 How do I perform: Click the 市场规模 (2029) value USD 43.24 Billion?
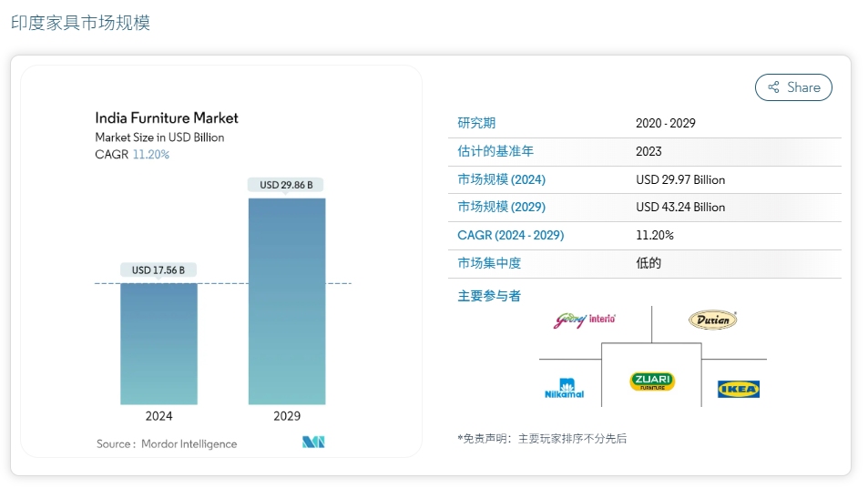point(680,207)
